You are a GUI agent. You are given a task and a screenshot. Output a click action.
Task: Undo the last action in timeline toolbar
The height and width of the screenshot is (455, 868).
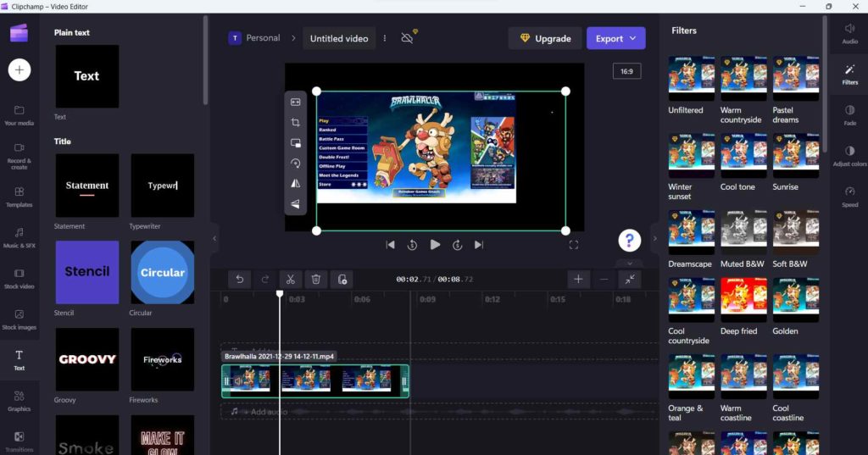pyautogui.click(x=239, y=280)
